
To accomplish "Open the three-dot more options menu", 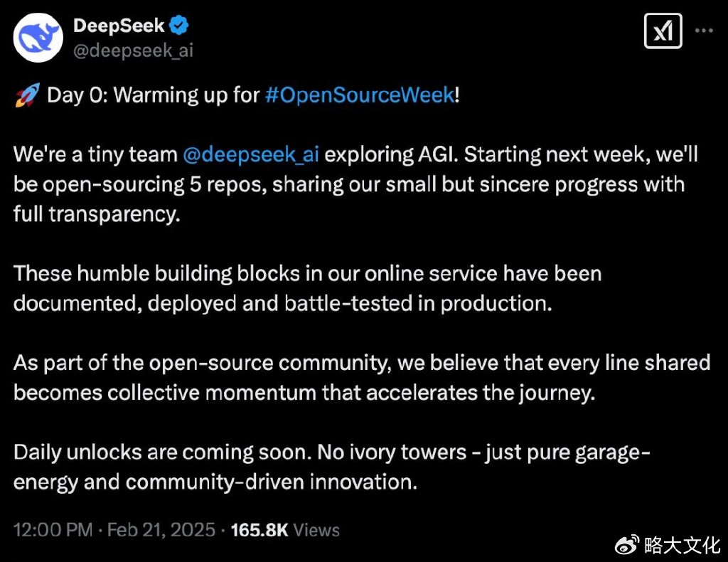I will [704, 31].
